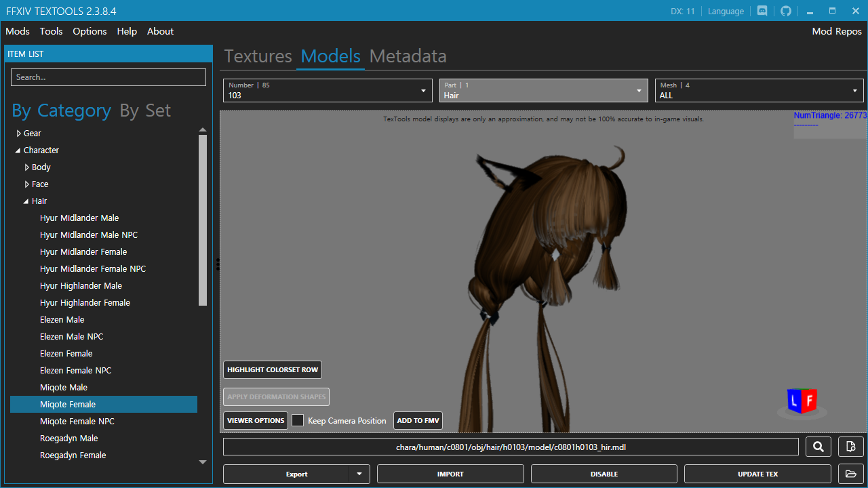Select Hyur Midlander Female
The image size is (868, 488).
tap(83, 252)
